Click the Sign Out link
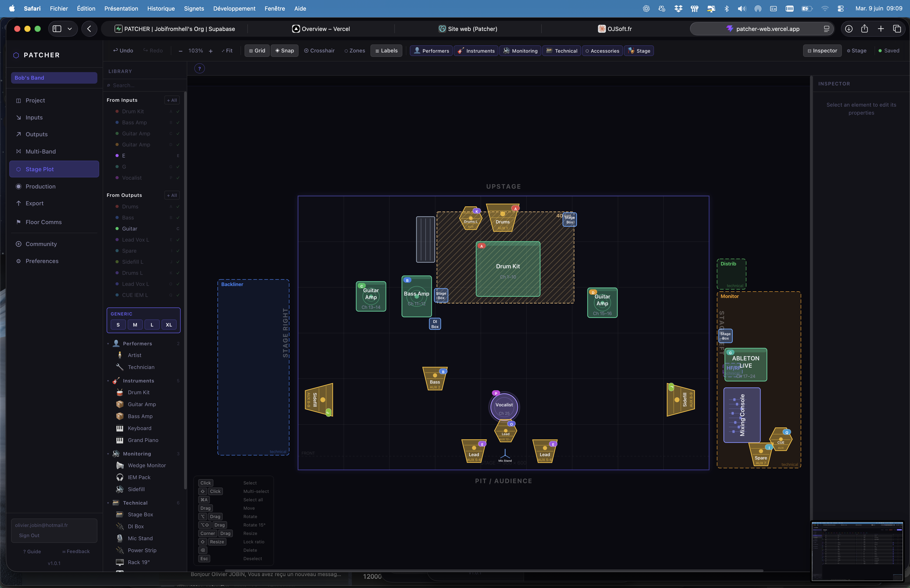Image resolution: width=910 pixels, height=588 pixels. click(x=29, y=535)
